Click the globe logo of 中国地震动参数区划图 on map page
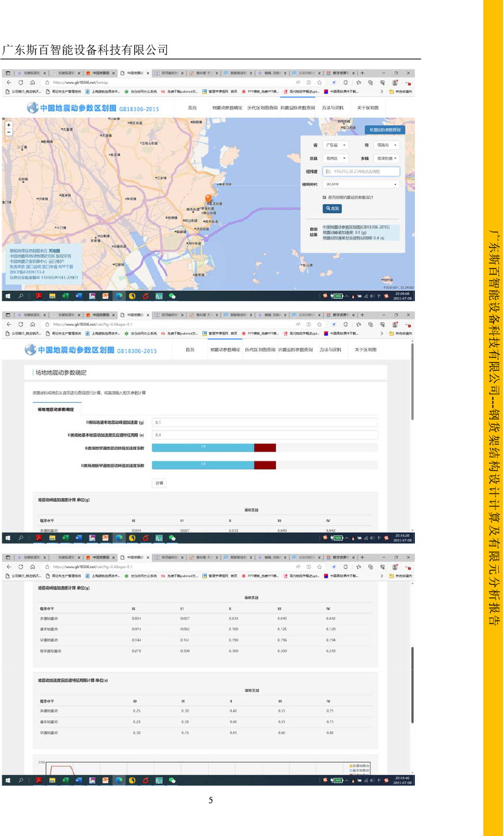 pyautogui.click(x=33, y=107)
